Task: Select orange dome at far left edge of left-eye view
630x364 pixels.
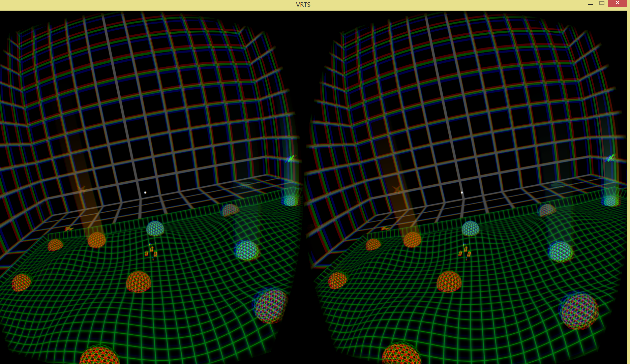Action: 21,282
